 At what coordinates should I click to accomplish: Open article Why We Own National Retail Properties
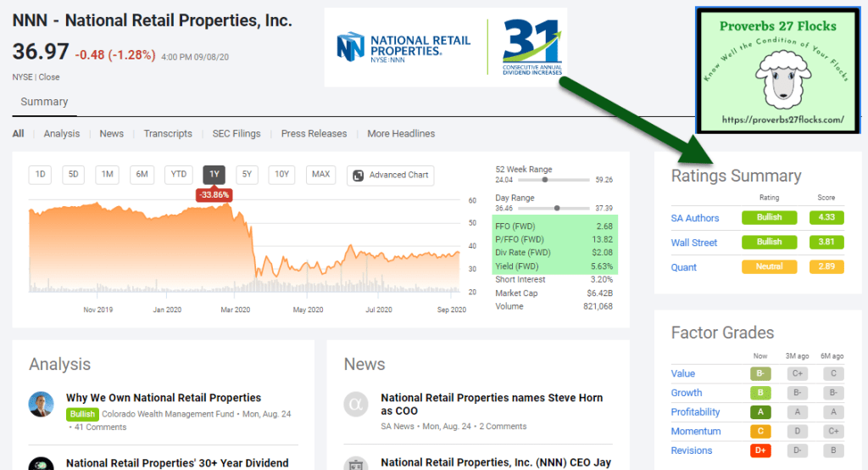point(164,398)
